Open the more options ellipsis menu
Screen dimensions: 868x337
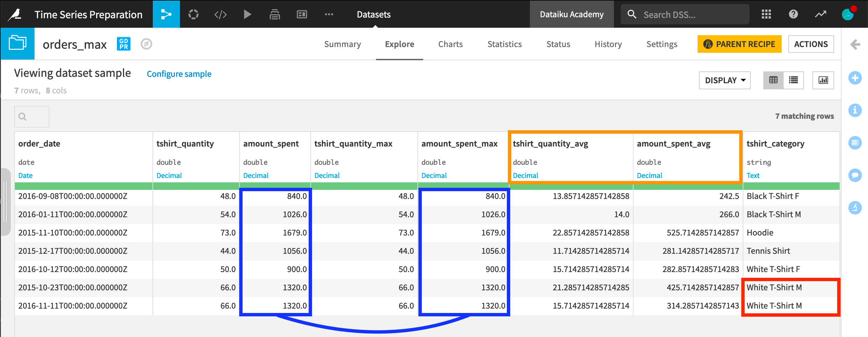(x=329, y=14)
